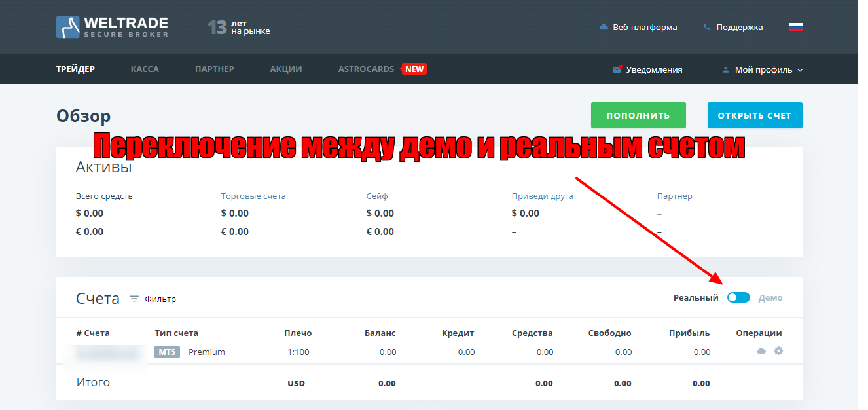Select the Russian flag language icon
This screenshot has width=868, height=410.
pos(796,28)
